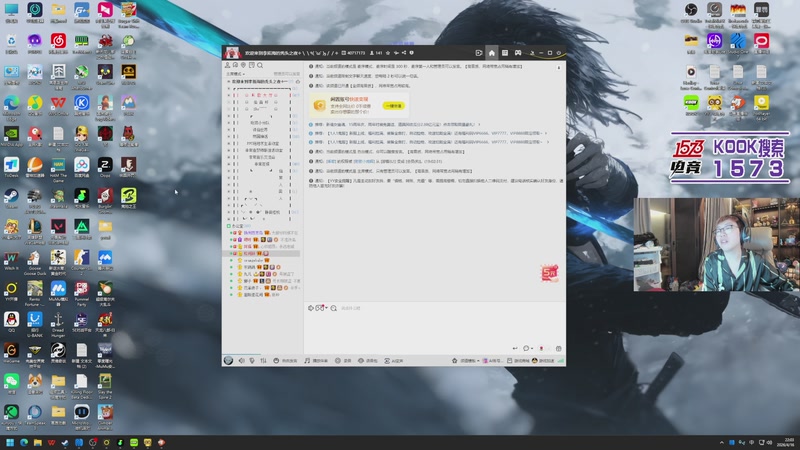Toggle 录音 recording
This screenshot has height=450, width=800.
(343, 361)
